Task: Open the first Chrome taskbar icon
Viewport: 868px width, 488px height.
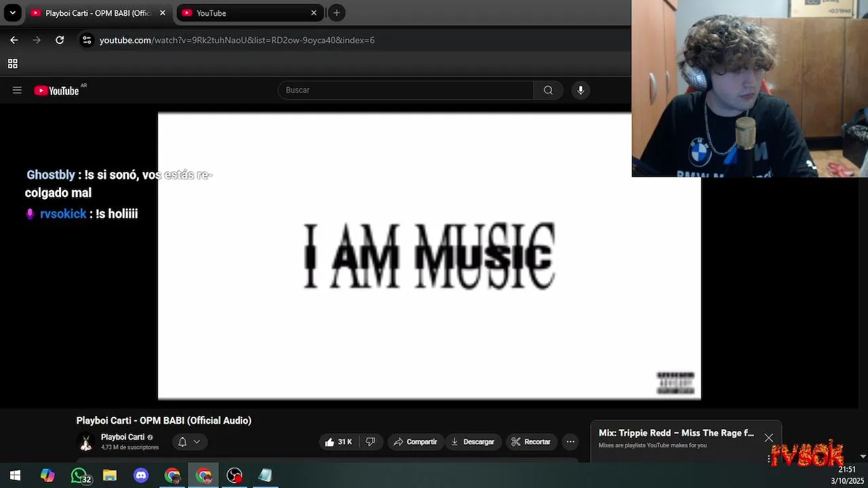Action: (172, 476)
